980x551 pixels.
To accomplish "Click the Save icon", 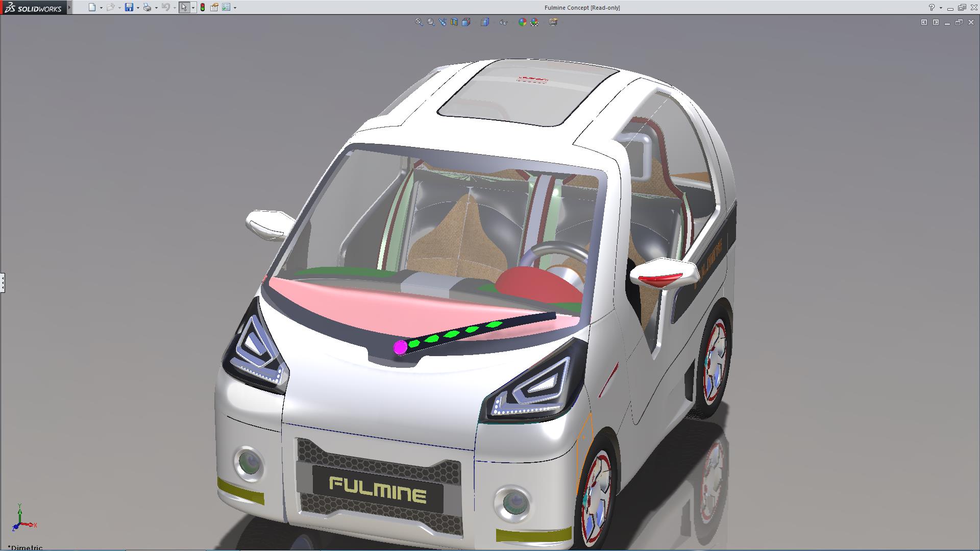I will point(129,7).
